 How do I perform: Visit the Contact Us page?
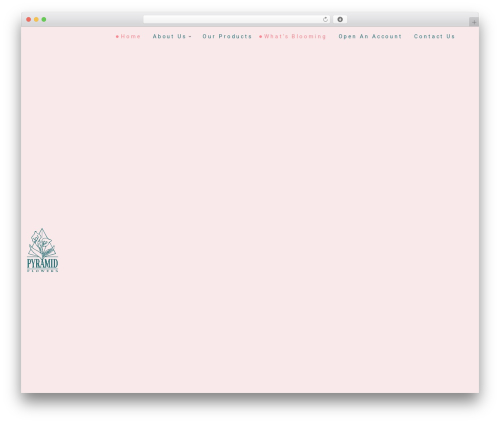[434, 36]
